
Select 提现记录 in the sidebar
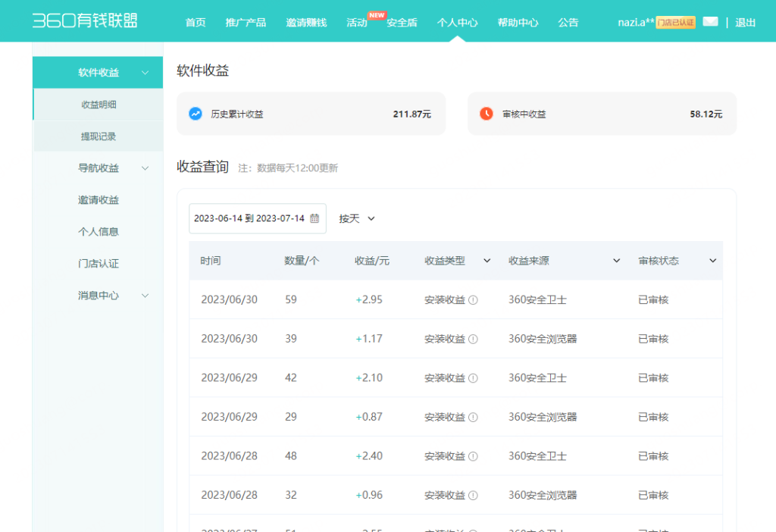(x=99, y=136)
